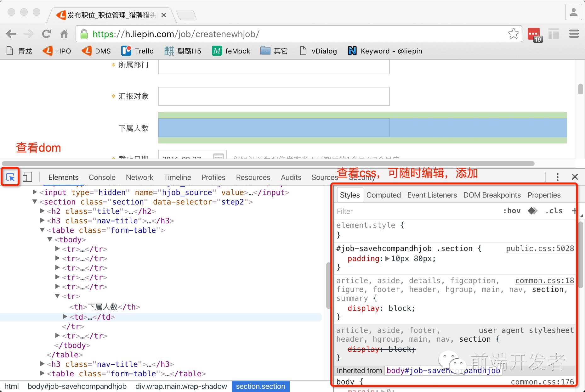This screenshot has height=392, width=585.
Task: Open the 其它 bookmarks folder
Action: tap(274, 51)
